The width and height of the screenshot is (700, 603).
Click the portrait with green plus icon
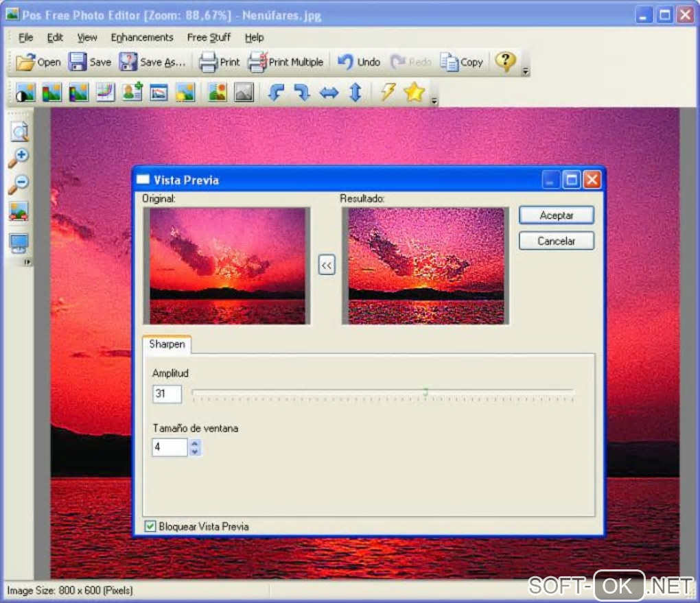pyautogui.click(x=132, y=92)
